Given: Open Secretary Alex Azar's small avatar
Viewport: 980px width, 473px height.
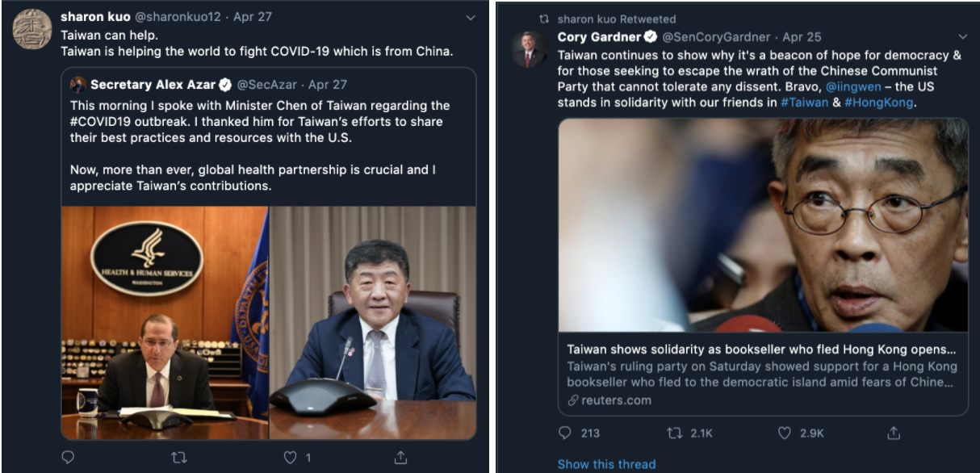Looking at the screenshot, I should coord(78,85).
